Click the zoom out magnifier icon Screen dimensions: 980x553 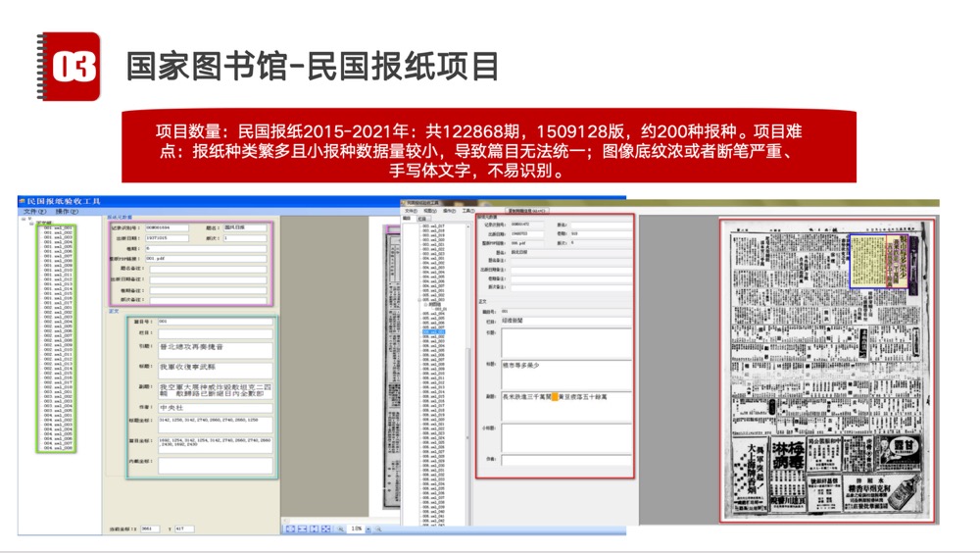point(341,528)
